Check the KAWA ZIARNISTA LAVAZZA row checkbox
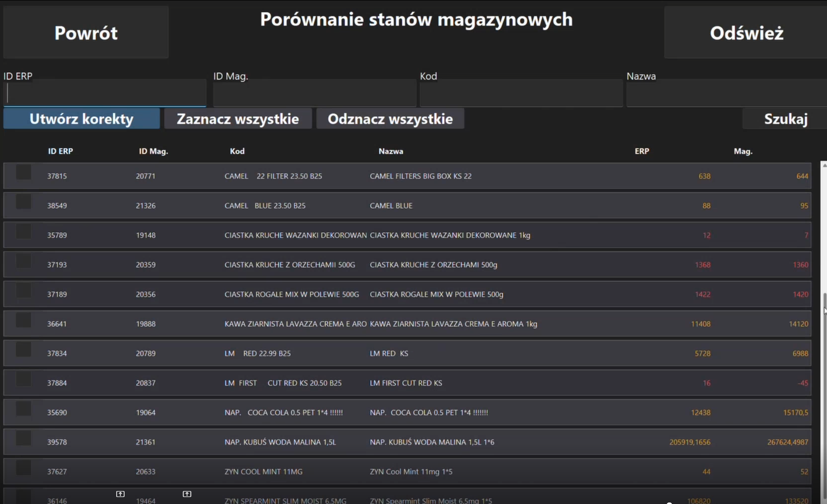This screenshot has height=504, width=827. click(x=23, y=320)
